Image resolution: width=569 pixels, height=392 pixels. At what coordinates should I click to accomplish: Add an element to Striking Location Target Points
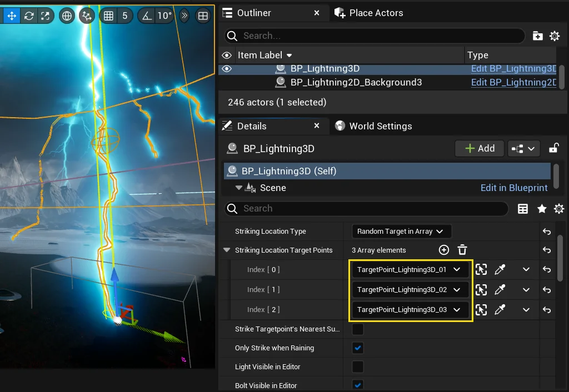click(x=444, y=250)
